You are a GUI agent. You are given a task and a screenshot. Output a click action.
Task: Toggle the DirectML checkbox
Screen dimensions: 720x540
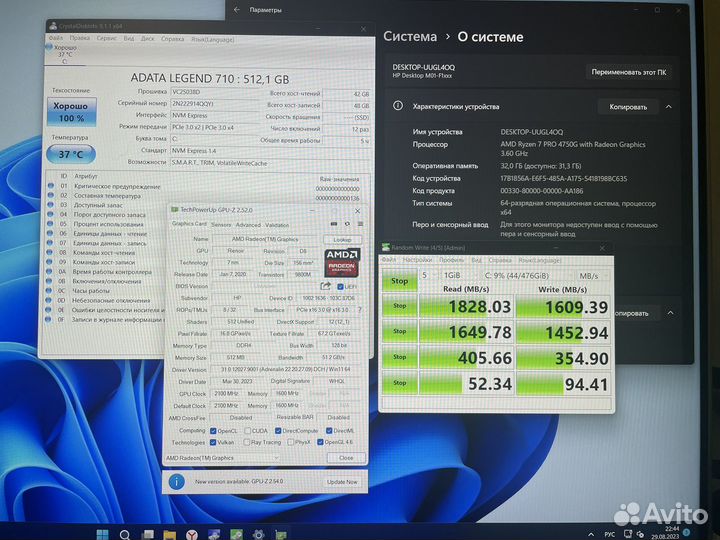click(x=329, y=431)
